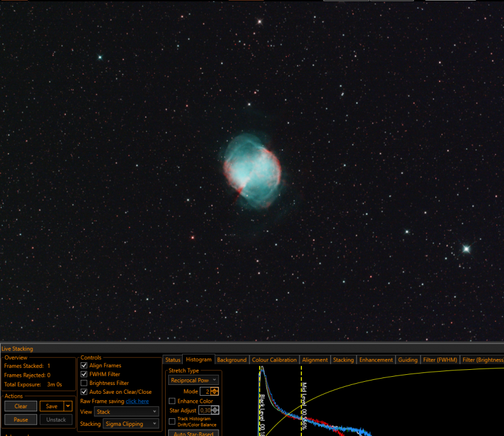Switch to the Alignment tab

(314, 360)
